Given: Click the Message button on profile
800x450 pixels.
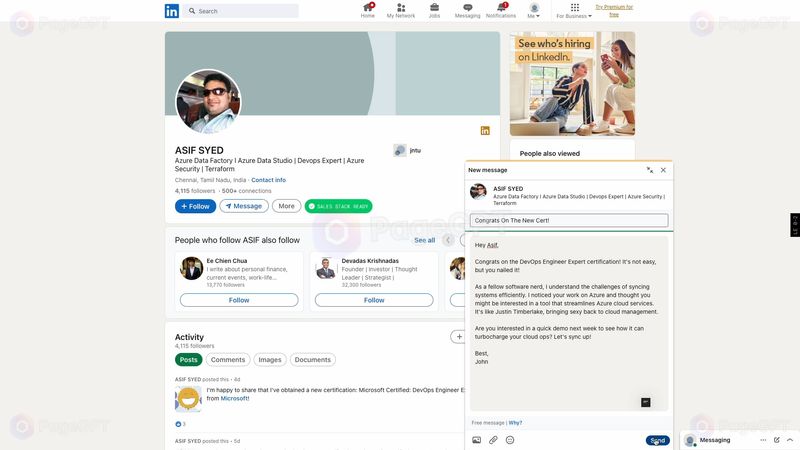Looking at the screenshot, I should (x=244, y=206).
